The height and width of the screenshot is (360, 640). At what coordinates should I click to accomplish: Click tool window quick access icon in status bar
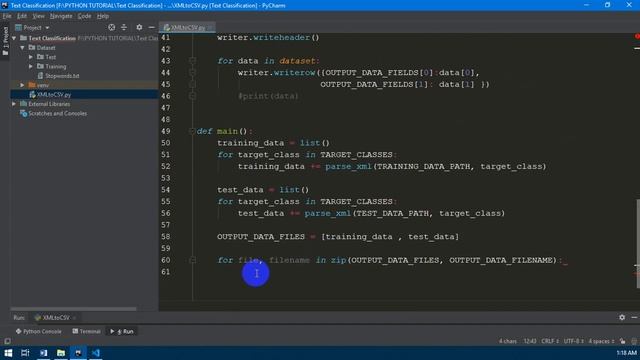(x=7, y=341)
